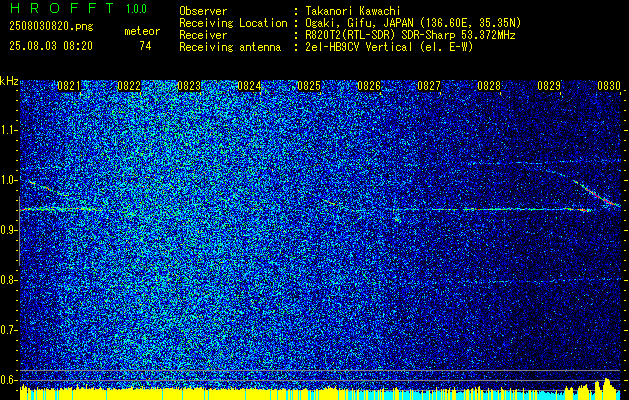
Task: Click the 1.0 kHz axis label
Action: 9,180
